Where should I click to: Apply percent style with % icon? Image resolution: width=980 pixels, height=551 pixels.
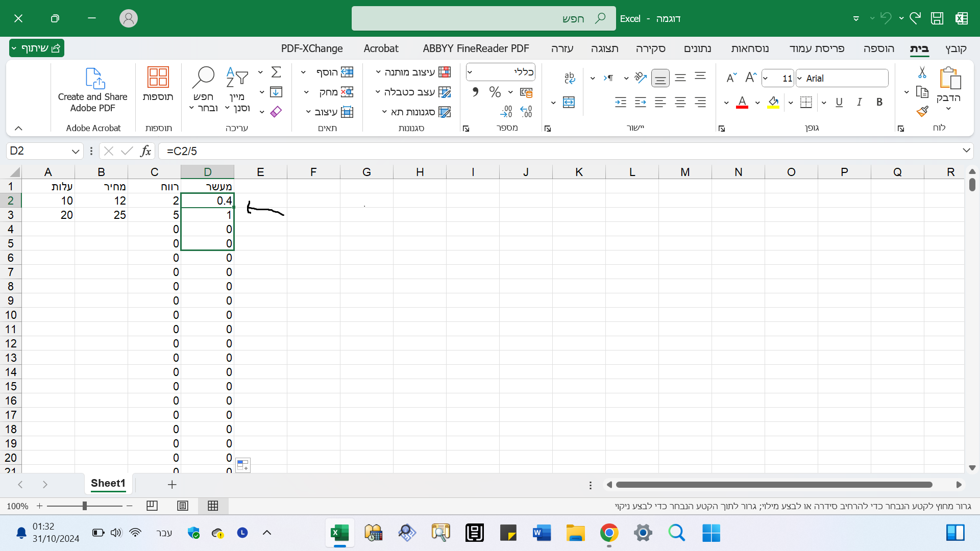pos(495,92)
